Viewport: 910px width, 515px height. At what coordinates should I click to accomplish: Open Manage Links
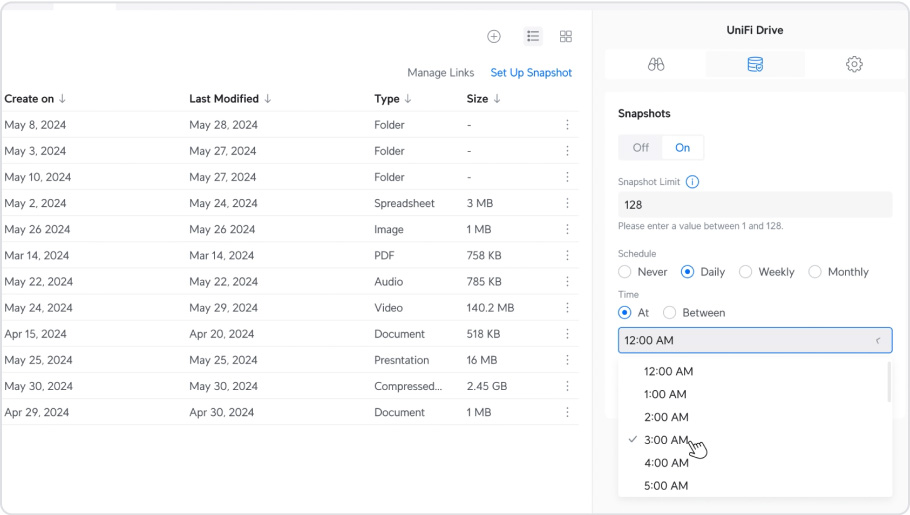tap(440, 73)
